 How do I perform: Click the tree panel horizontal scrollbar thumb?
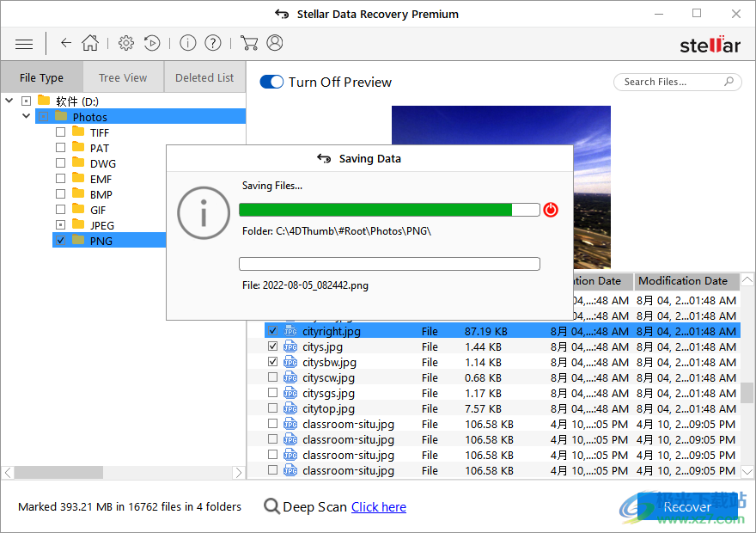pyautogui.click(x=58, y=473)
